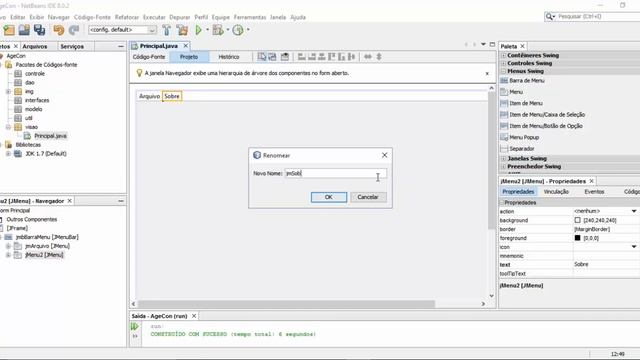This screenshot has width=640, height=360.
Task: Click Cancelar in the Renomear dialog
Action: 368,197
